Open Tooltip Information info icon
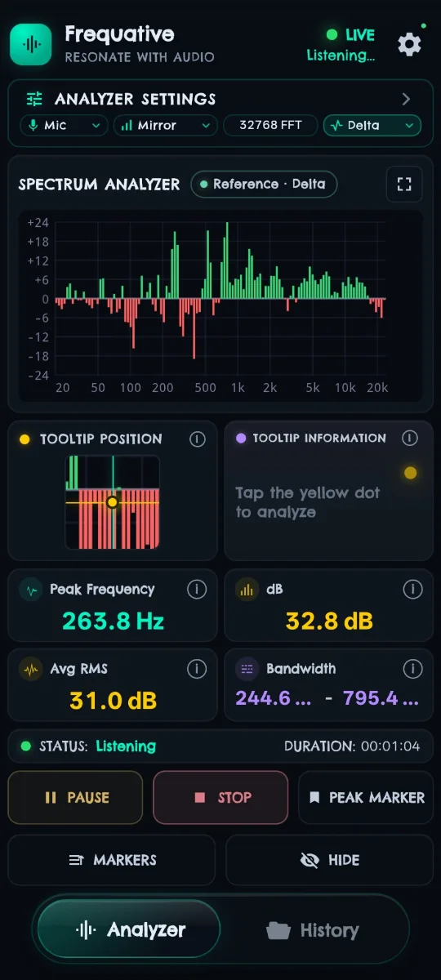 point(410,439)
